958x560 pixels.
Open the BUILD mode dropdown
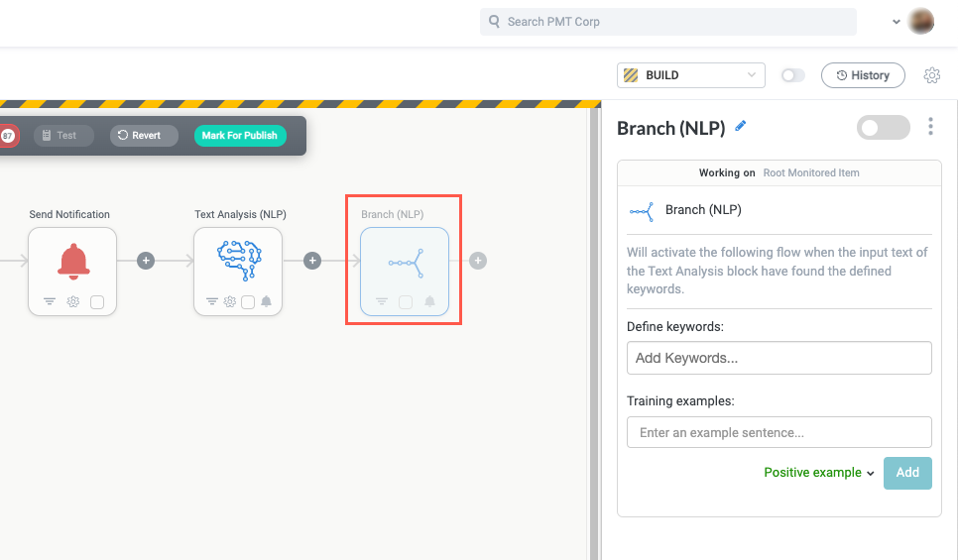tap(690, 75)
